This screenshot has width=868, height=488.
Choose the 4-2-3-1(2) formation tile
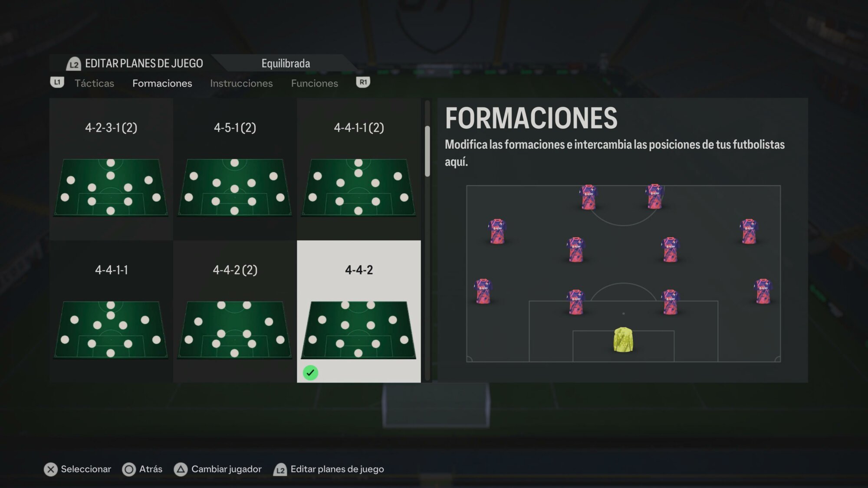pos(111,169)
